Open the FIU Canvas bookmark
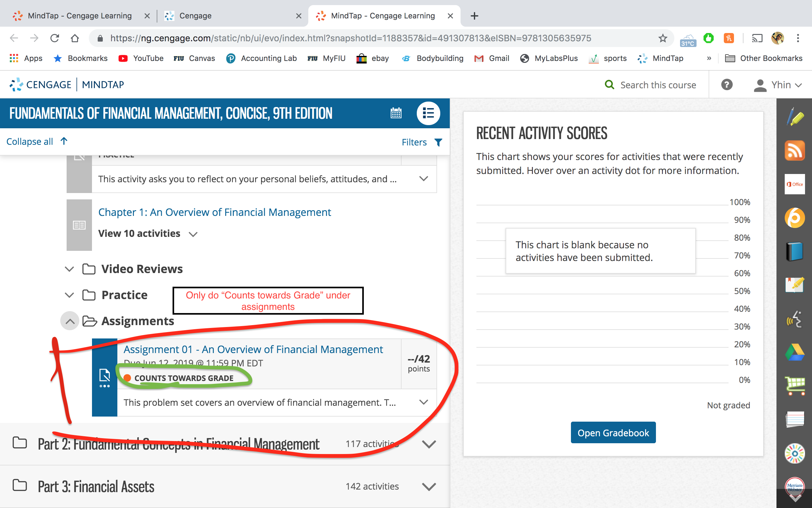Viewport: 812px width, 508px height. point(194,58)
